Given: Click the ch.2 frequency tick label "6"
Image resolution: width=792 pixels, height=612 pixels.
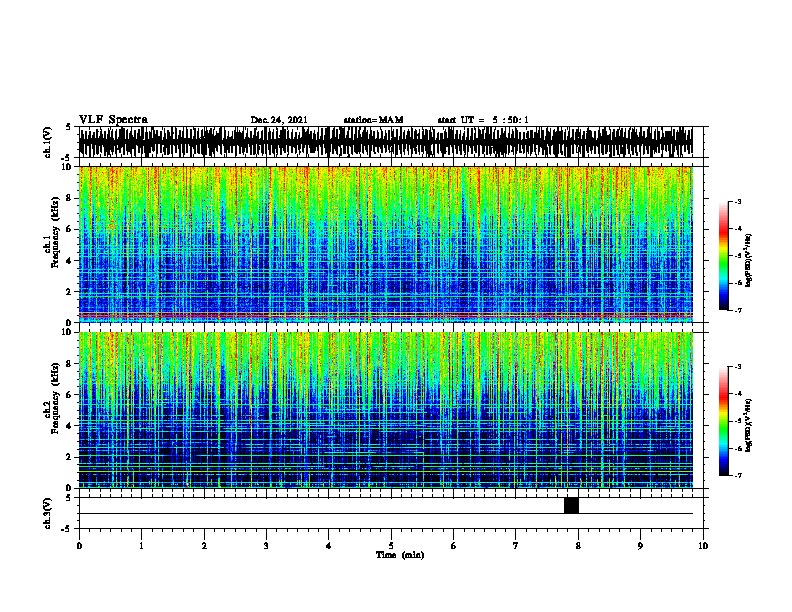Looking at the screenshot, I should [x=69, y=395].
